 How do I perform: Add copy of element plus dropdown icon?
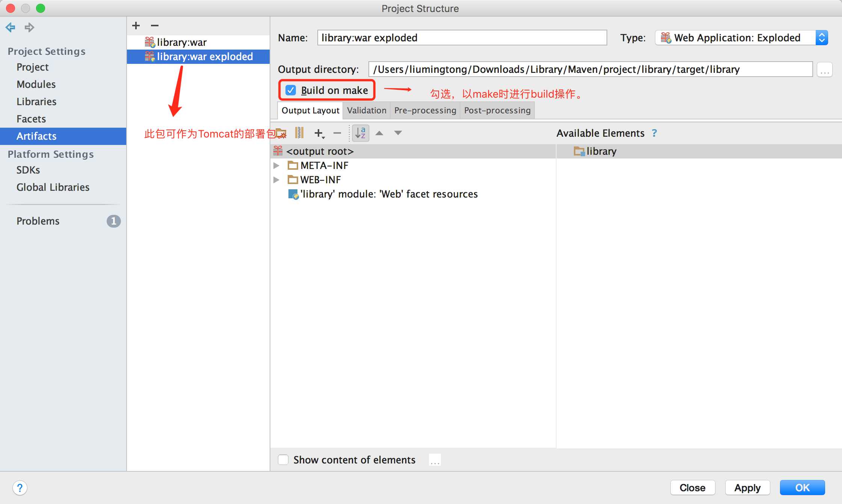tap(319, 133)
